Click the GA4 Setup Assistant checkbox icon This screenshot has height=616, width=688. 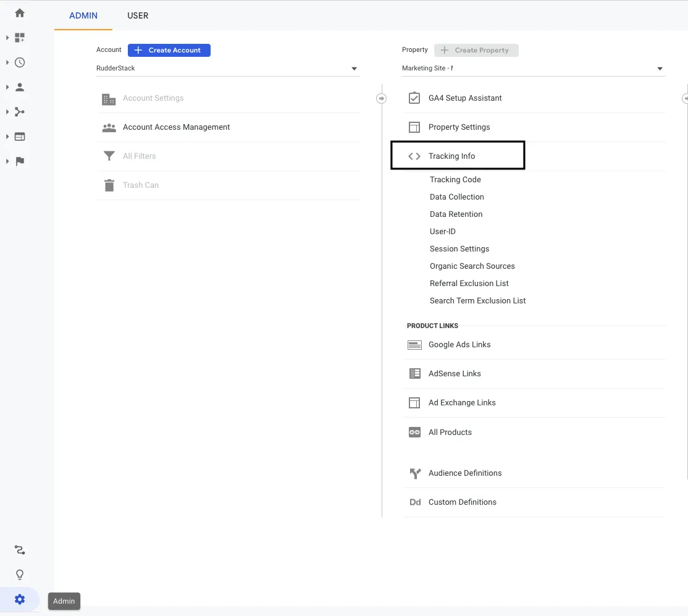[x=414, y=98]
